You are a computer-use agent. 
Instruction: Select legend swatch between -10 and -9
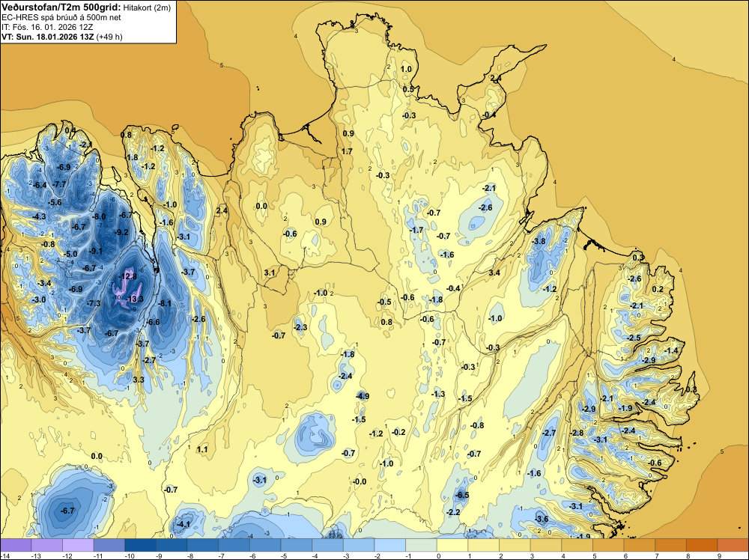click(141, 545)
